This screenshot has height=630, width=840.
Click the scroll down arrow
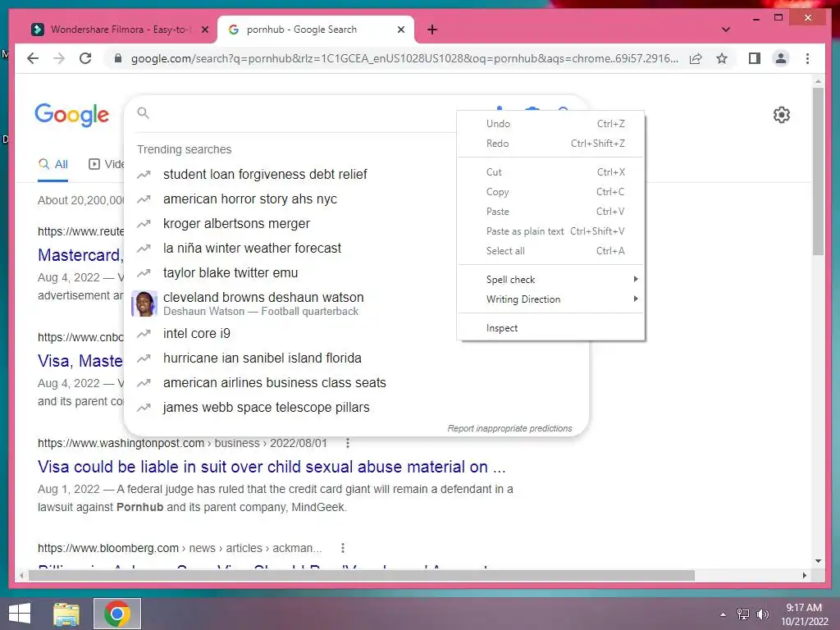coord(818,561)
